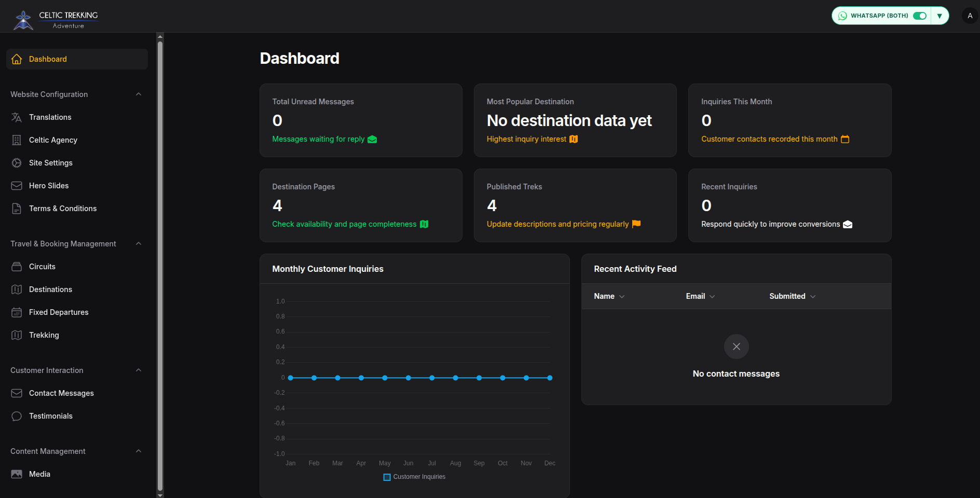Click the WhatsApp logo icon
980x498 pixels.
point(842,16)
